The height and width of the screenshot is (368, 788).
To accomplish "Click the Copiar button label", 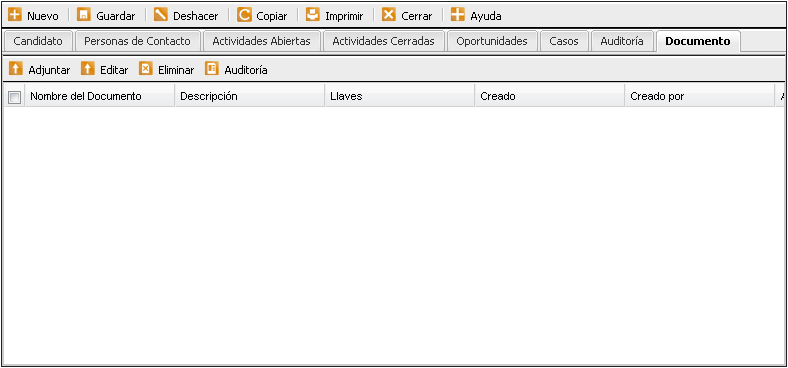I will point(272,16).
